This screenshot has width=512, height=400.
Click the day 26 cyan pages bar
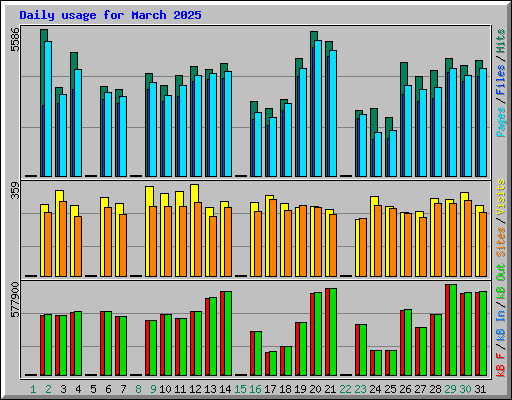(408, 131)
